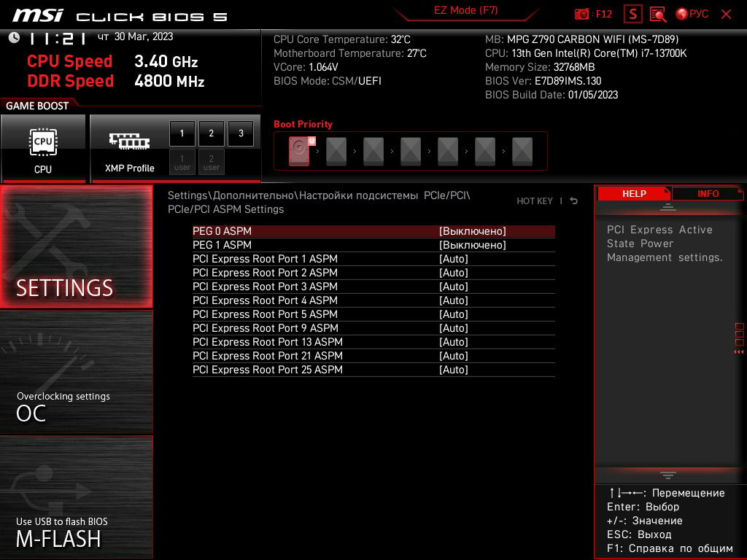Open Root Port 1 ASPM [Auto] value
747x560 pixels.
pos(454,259)
